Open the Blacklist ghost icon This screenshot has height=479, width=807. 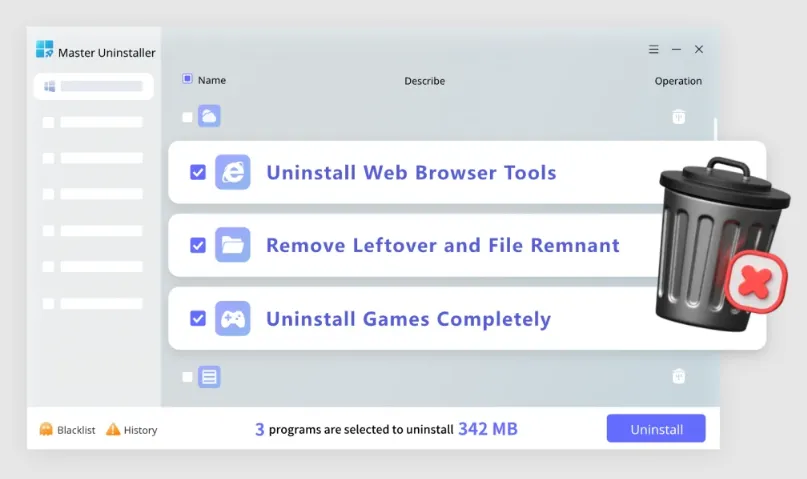[x=46, y=429]
